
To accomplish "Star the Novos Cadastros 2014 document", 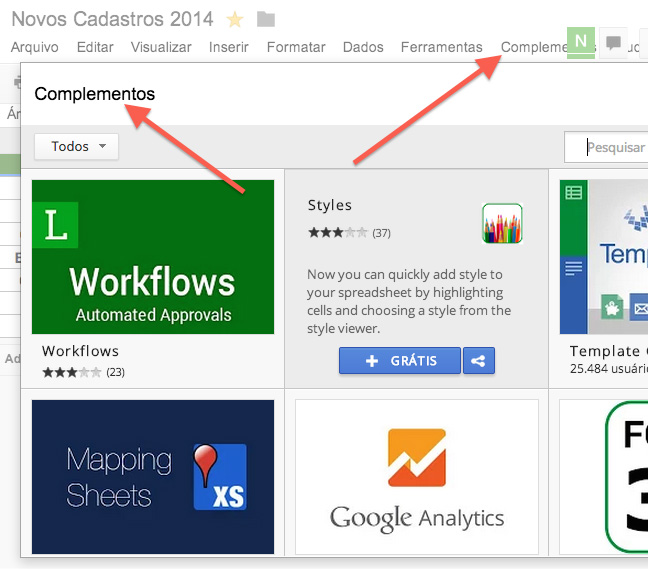I will click(235, 19).
